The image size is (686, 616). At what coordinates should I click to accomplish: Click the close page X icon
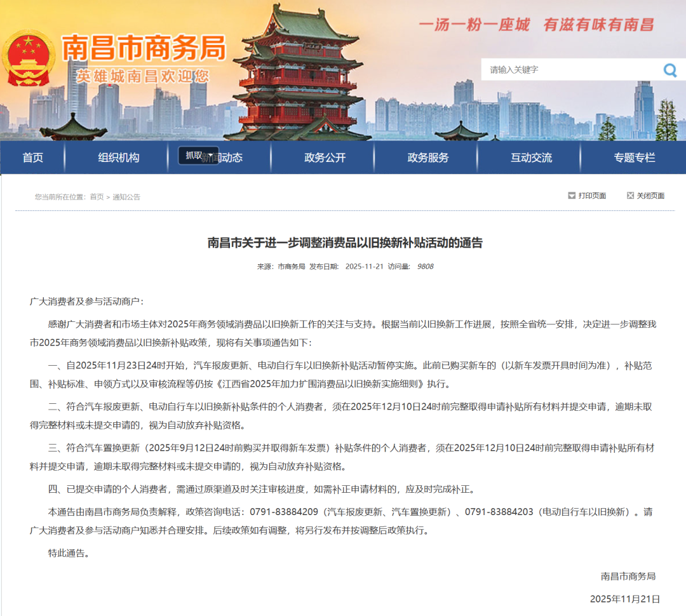click(x=630, y=196)
